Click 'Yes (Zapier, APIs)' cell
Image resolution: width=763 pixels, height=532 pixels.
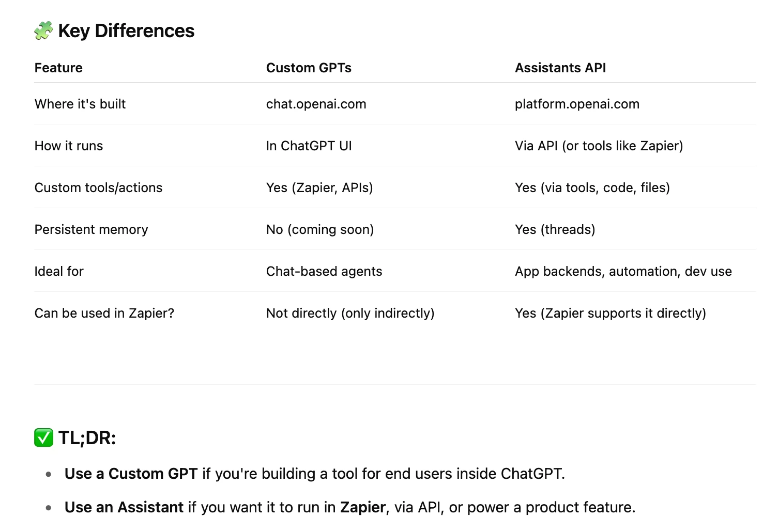point(319,187)
